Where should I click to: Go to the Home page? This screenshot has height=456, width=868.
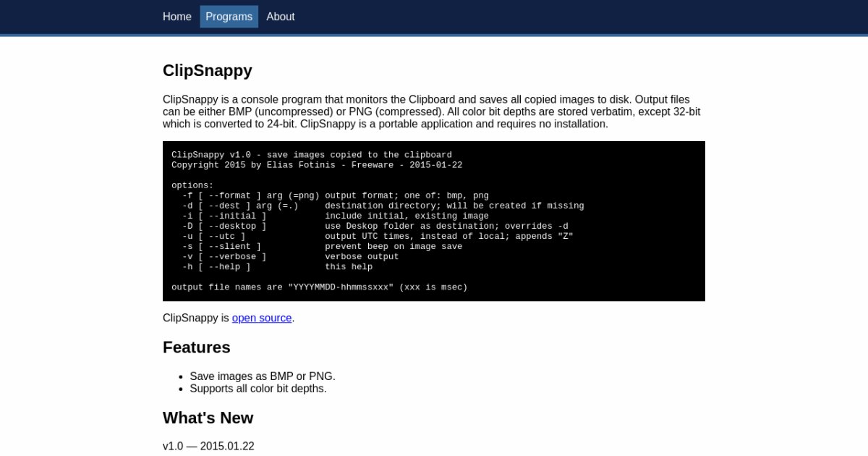(x=177, y=17)
